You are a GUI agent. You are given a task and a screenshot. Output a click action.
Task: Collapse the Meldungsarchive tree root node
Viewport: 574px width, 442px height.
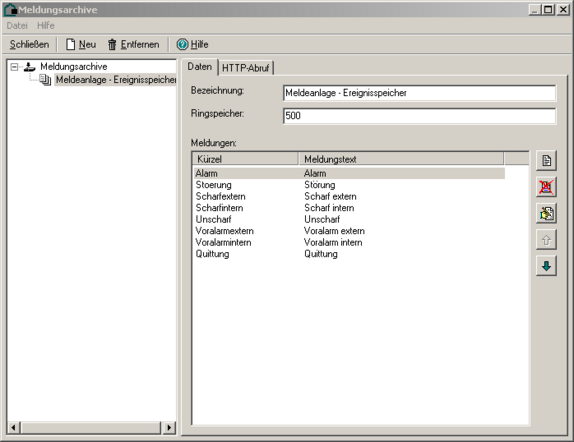click(14, 67)
